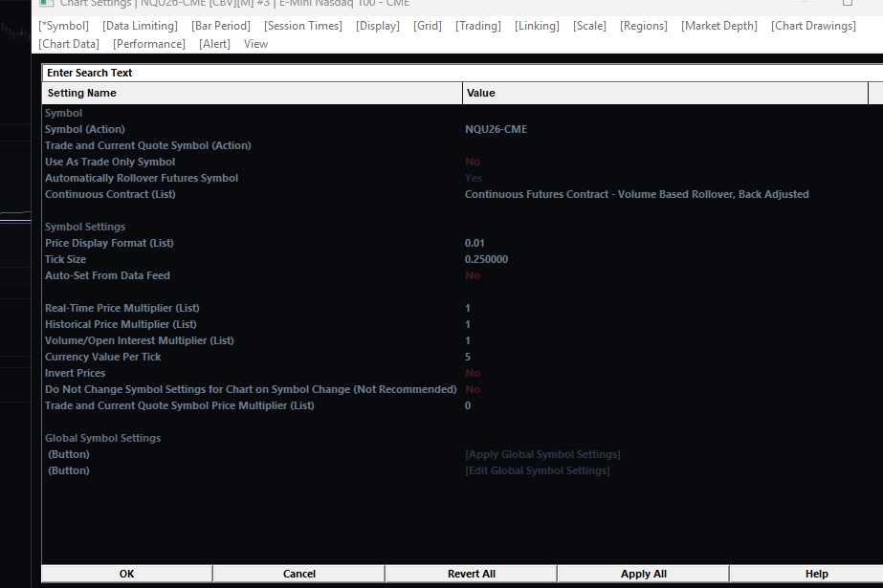Select the [Display] tab
The image size is (883, 588).
(377, 26)
